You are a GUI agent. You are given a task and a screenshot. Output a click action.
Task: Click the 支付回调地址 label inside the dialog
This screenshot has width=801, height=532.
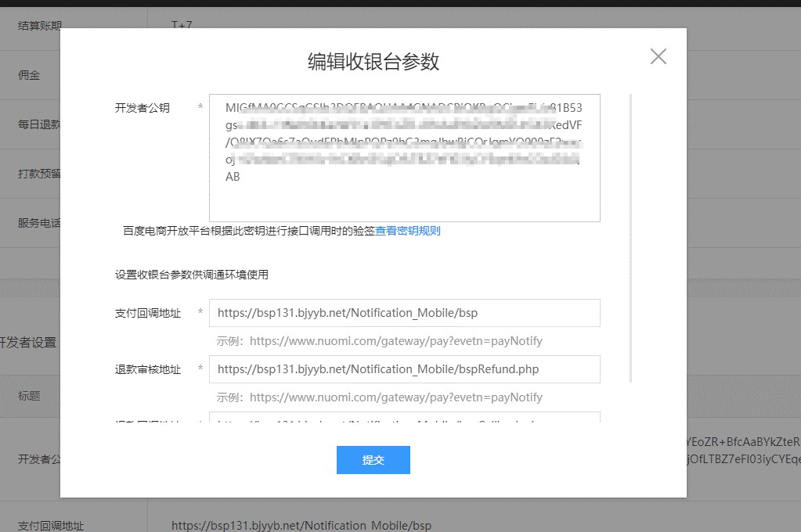[x=148, y=313]
